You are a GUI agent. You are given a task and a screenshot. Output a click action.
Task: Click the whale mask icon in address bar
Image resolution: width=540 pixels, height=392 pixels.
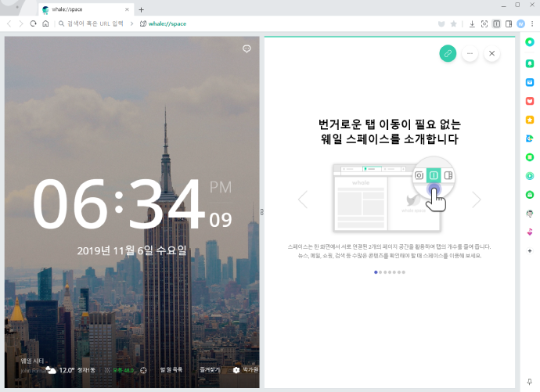[441, 23]
